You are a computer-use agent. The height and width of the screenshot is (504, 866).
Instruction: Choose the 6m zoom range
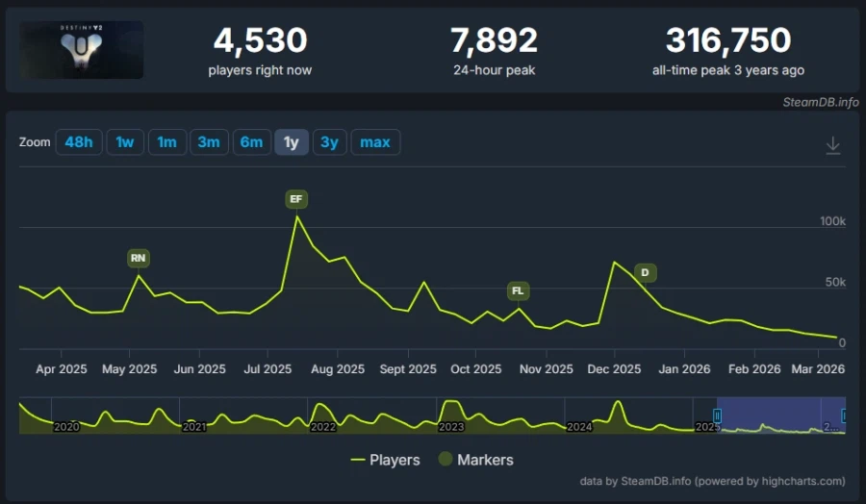click(x=251, y=142)
